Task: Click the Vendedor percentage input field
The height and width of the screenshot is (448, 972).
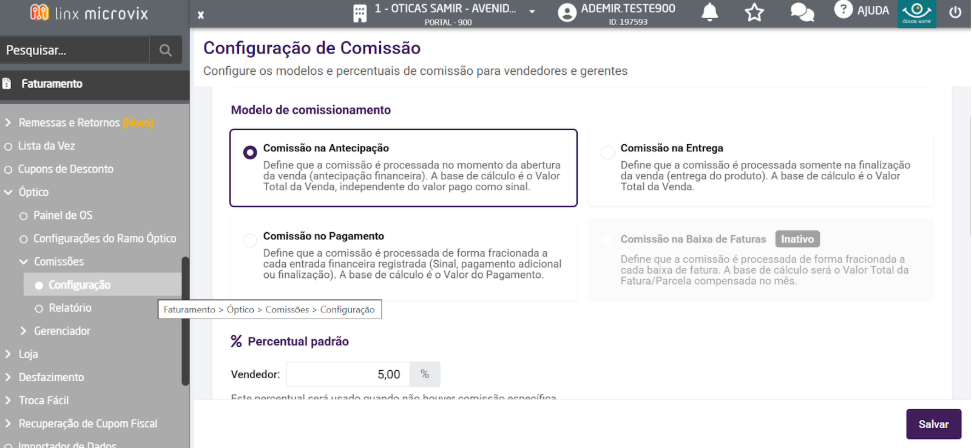Action: [x=348, y=374]
